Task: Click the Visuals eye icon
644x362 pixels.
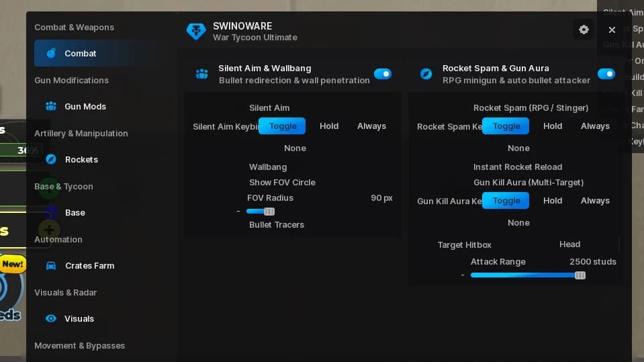Action: (x=51, y=318)
